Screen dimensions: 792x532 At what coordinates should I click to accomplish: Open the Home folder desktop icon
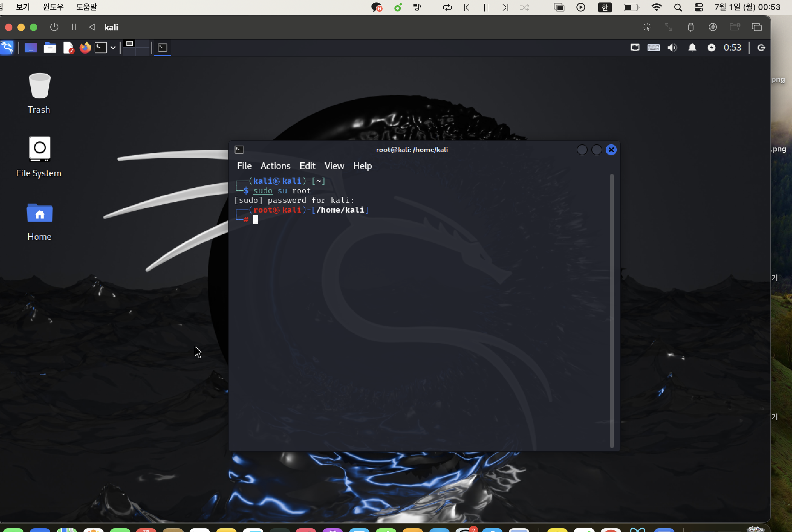point(39,214)
